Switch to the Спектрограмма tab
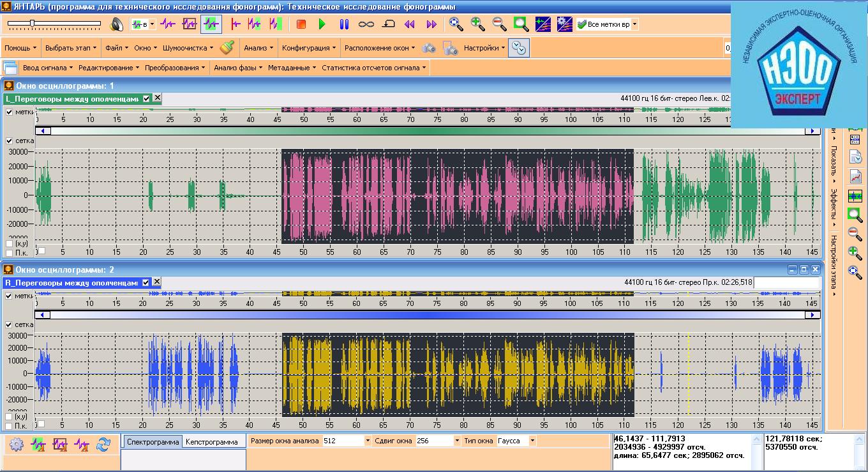Viewport: 868px width, 472px height. [x=153, y=441]
